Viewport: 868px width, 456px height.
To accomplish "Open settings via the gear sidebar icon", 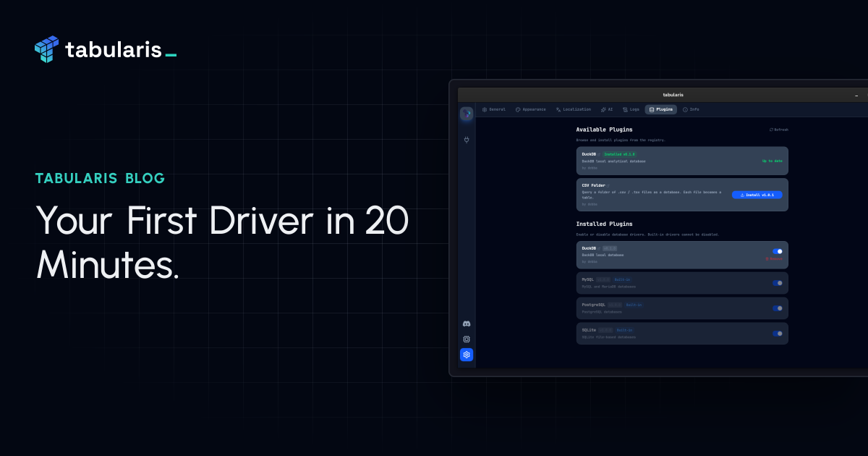I will 467,355.
